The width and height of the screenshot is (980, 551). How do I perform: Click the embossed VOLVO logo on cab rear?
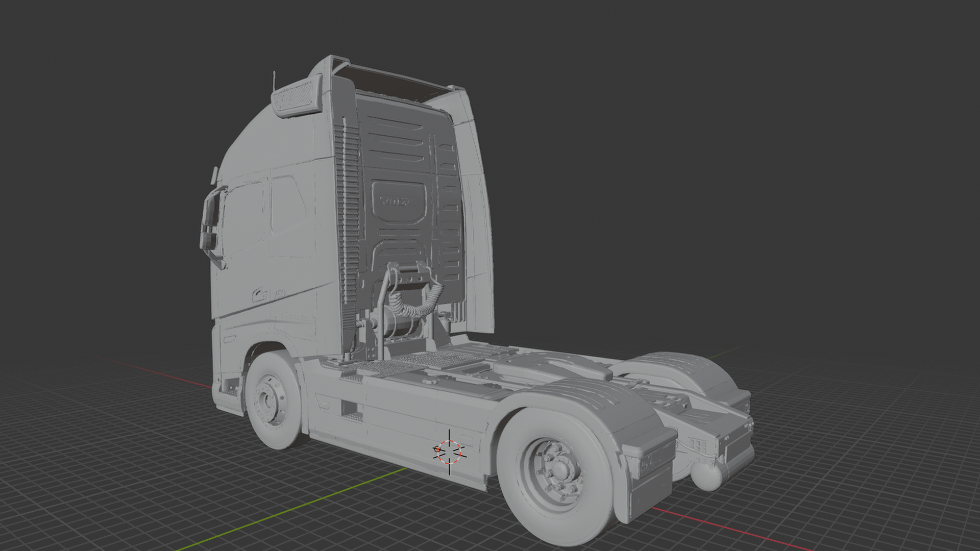(x=397, y=201)
